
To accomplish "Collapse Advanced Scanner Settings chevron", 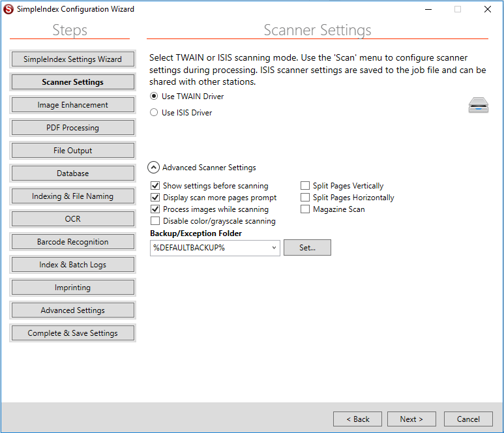I will point(153,168).
